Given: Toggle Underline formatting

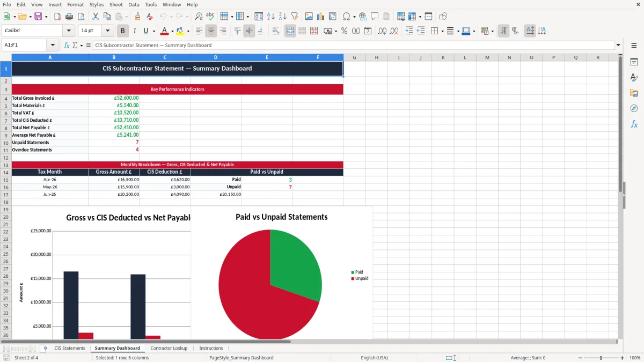Looking at the screenshot, I should tap(145, 31).
